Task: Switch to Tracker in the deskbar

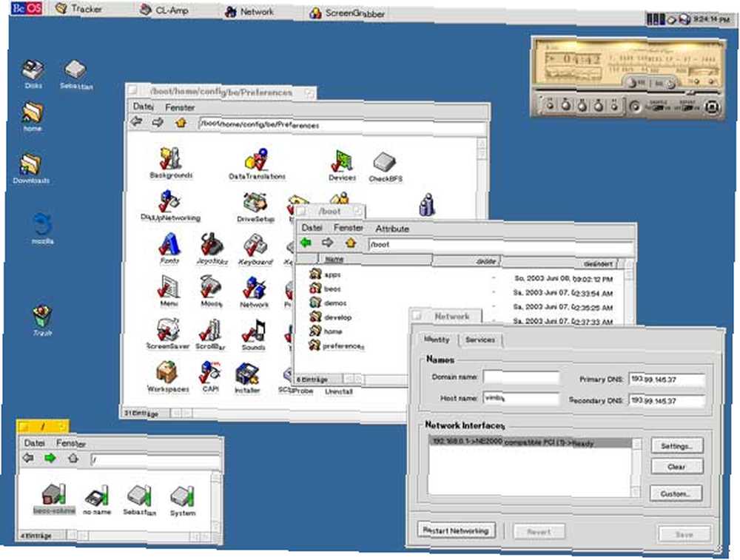Action: coord(78,8)
